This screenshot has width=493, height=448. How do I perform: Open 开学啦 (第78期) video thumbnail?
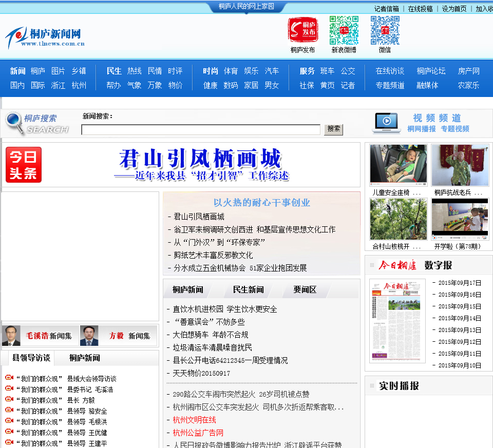click(x=460, y=219)
